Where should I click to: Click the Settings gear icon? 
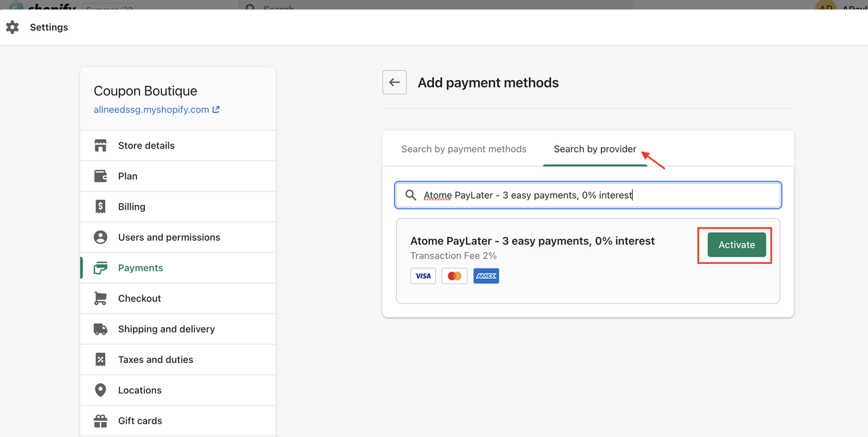[x=12, y=26]
